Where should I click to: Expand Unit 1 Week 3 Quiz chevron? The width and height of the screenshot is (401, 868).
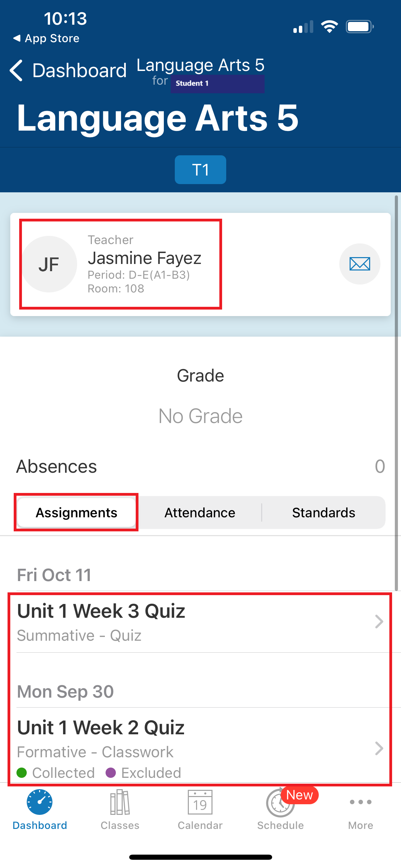(379, 622)
